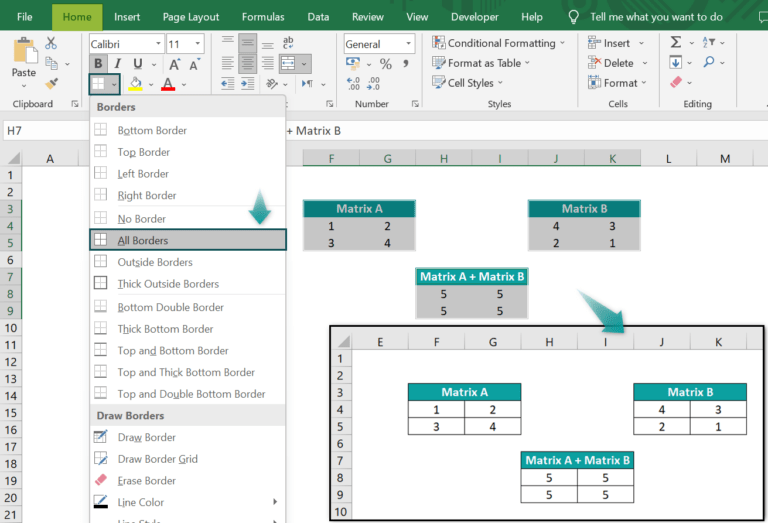This screenshot has width=768, height=523.
Task: Click Increase Decimal icon
Action: pyautogui.click(x=353, y=84)
